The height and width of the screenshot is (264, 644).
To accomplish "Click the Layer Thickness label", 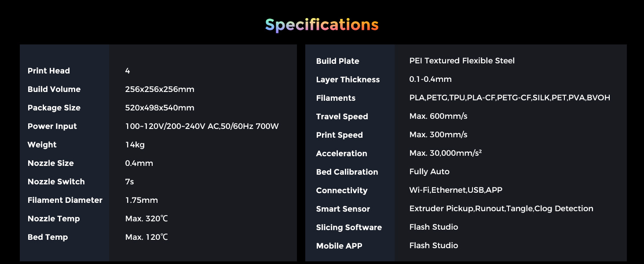I will pyautogui.click(x=348, y=80).
